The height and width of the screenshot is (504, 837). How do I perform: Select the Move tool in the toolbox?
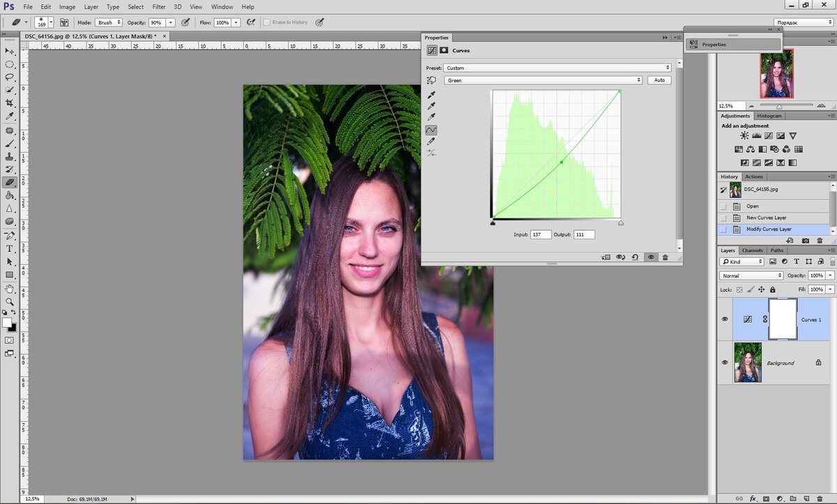pyautogui.click(x=10, y=51)
